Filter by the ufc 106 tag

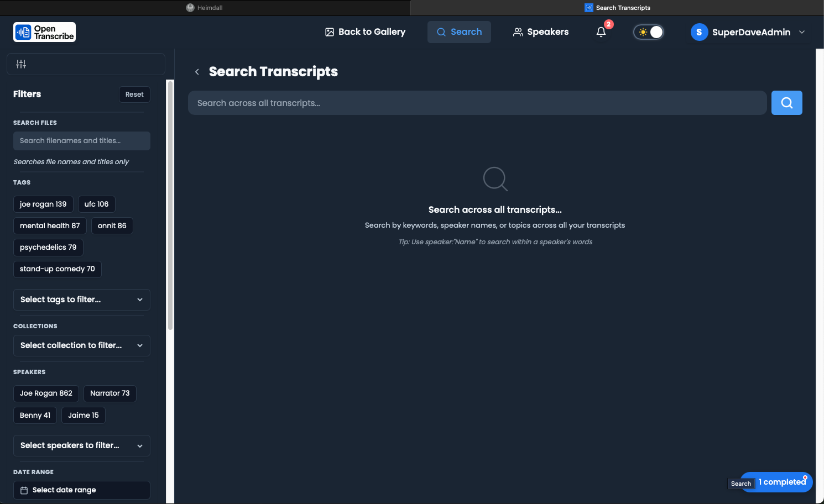click(x=96, y=204)
